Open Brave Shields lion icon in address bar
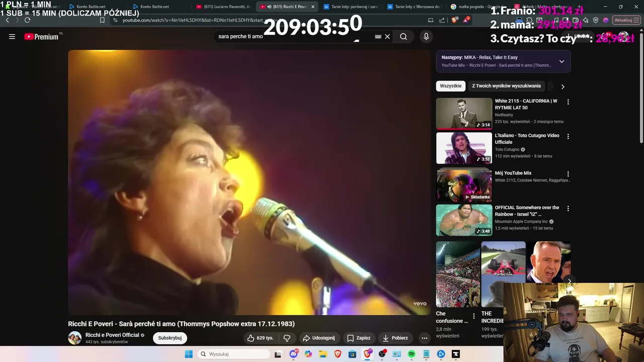Image resolution: width=644 pixels, height=362 pixels. coord(455,20)
